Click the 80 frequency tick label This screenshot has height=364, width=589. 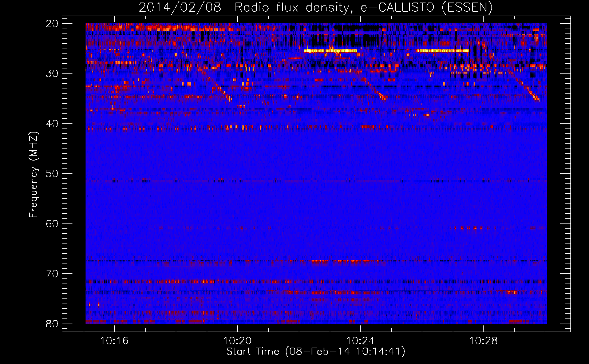tap(52, 324)
